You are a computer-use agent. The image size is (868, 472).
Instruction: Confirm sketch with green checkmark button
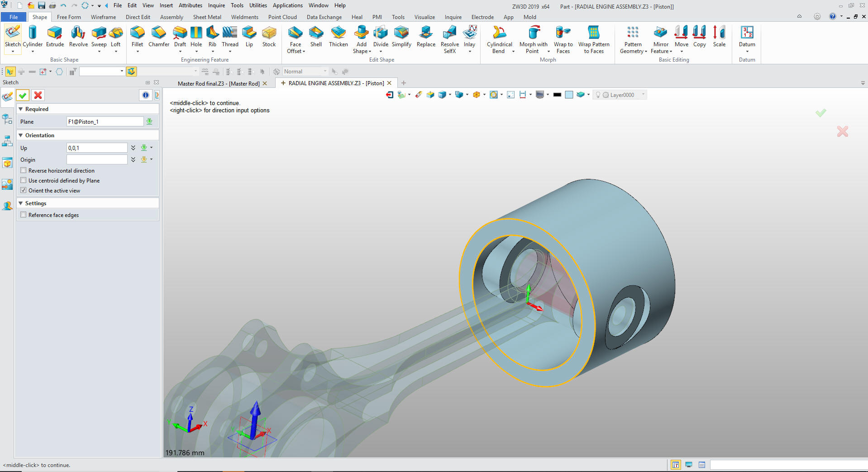click(23, 95)
